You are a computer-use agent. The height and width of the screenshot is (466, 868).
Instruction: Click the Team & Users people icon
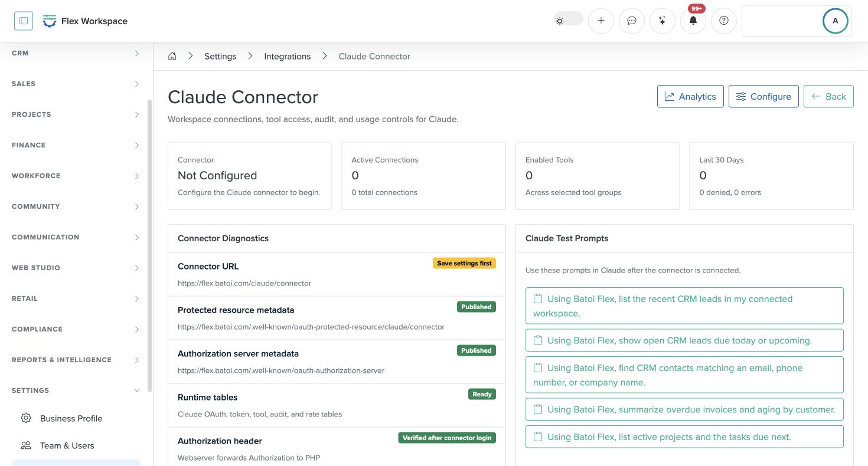coord(26,445)
